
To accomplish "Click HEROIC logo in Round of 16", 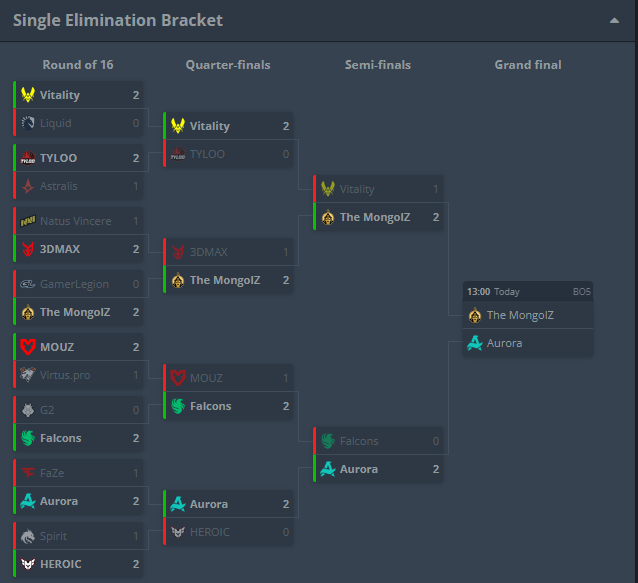I will (28, 564).
